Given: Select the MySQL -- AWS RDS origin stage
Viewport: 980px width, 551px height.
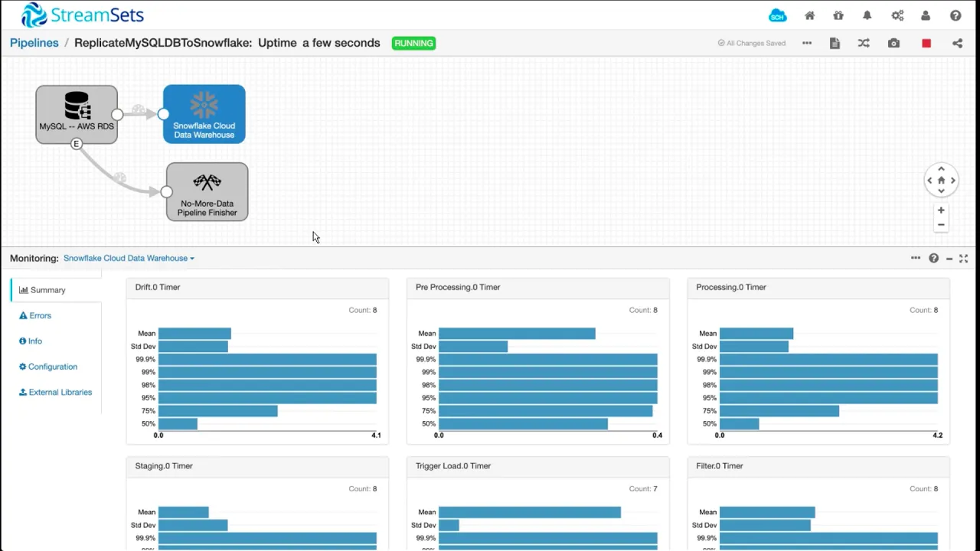Looking at the screenshot, I should point(77,114).
